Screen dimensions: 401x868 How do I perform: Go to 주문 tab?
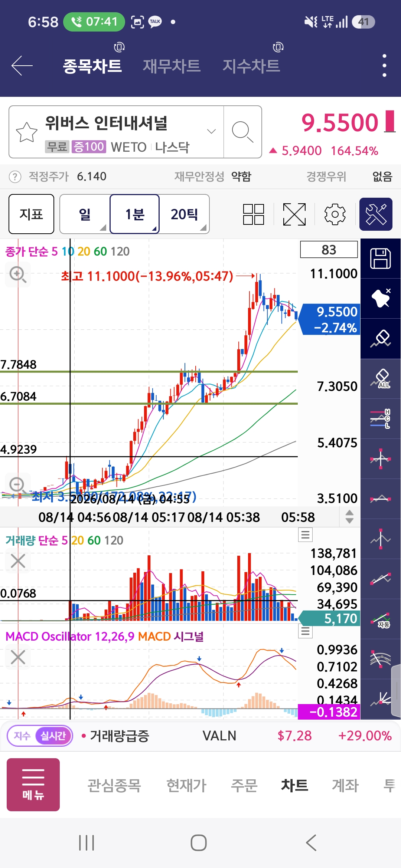coord(244,785)
